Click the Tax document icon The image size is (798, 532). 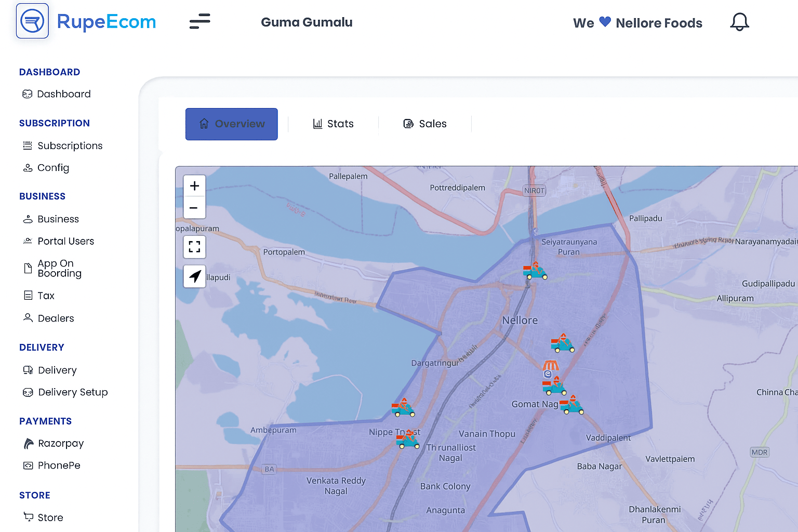(28, 295)
